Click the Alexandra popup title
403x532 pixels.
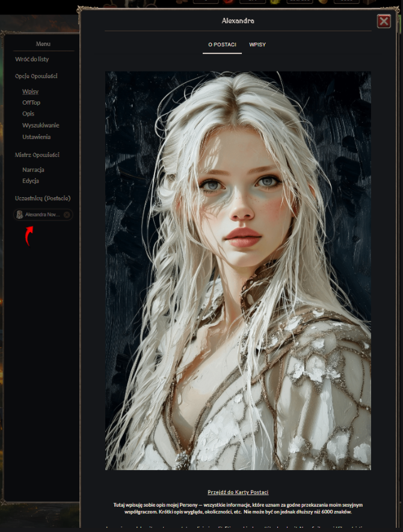[238, 21]
